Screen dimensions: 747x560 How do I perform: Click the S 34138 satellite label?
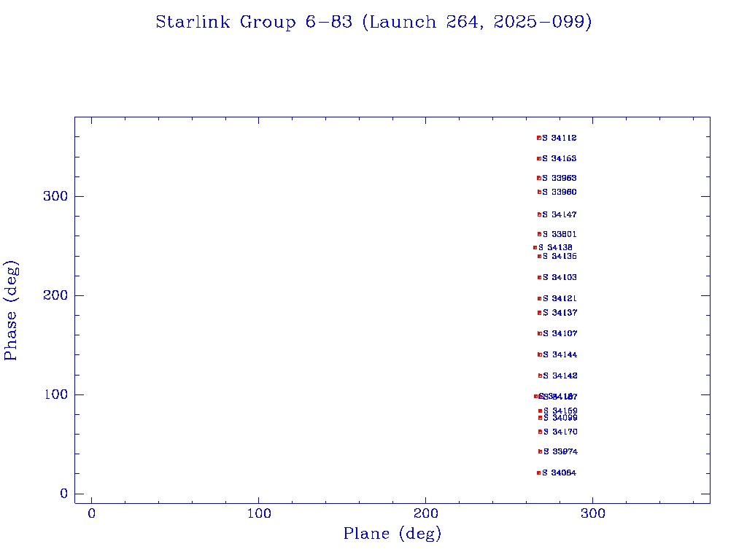(555, 248)
